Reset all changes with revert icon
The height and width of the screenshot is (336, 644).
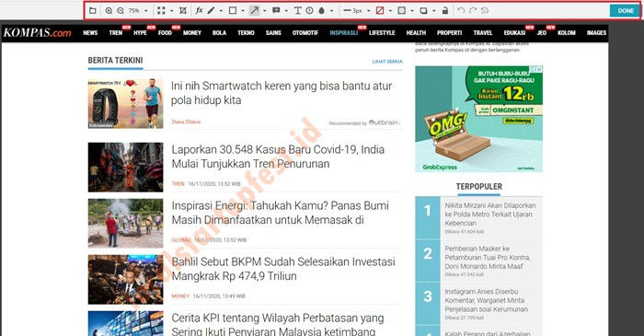pyautogui.click(x=485, y=11)
